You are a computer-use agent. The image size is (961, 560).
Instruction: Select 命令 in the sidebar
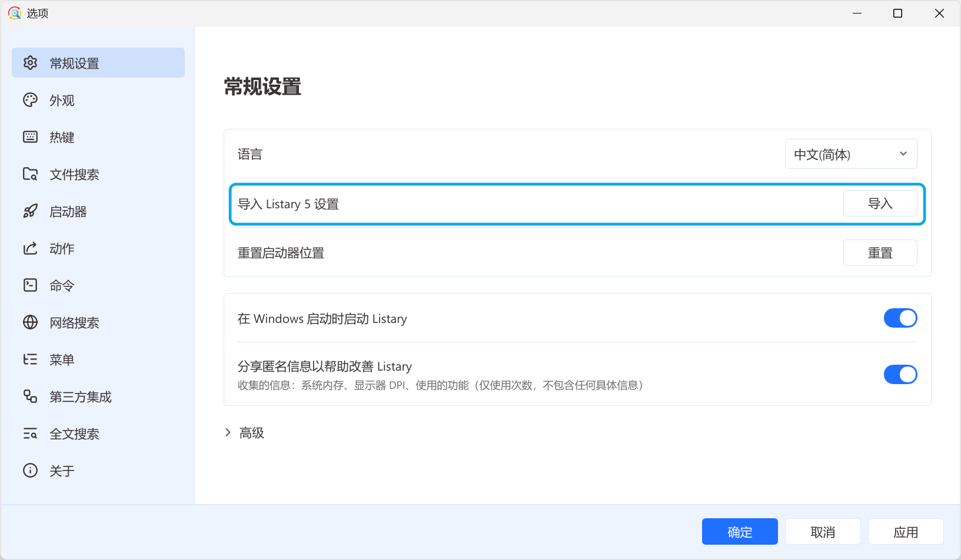(98, 285)
